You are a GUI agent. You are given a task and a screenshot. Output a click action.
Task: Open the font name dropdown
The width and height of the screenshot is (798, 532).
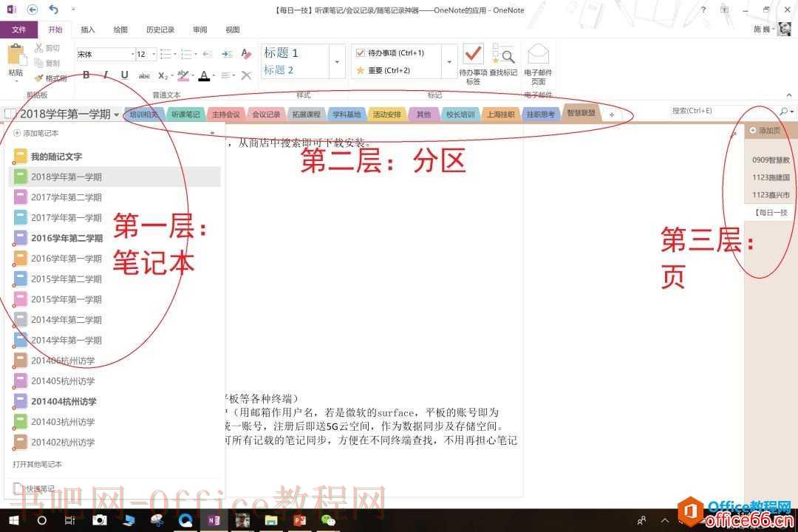click(x=133, y=54)
